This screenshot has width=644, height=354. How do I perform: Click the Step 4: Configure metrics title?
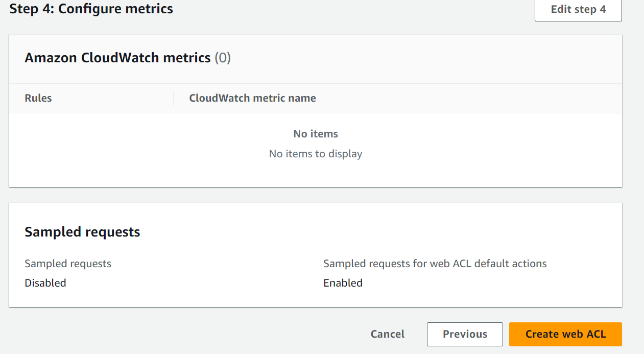click(91, 9)
